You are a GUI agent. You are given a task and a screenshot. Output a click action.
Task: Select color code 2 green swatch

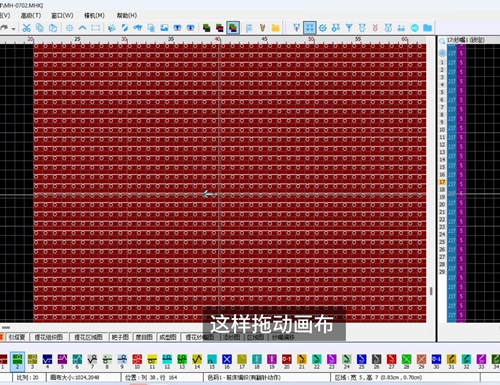pos(17,361)
